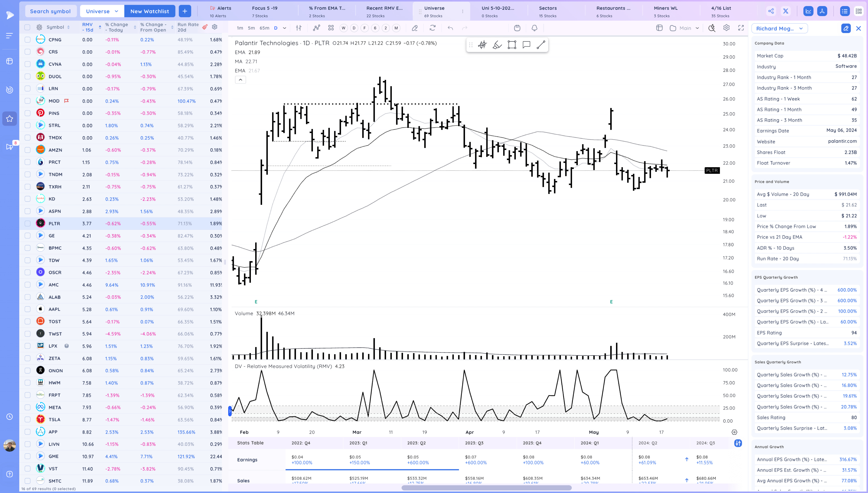Image resolution: width=868 pixels, height=493 pixels.
Task: Click the alert bell icon
Action: [534, 28]
